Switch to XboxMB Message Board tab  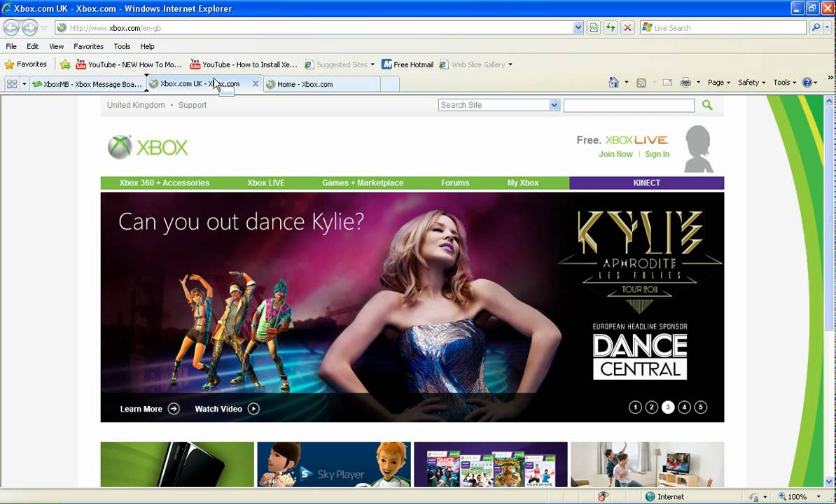88,83
